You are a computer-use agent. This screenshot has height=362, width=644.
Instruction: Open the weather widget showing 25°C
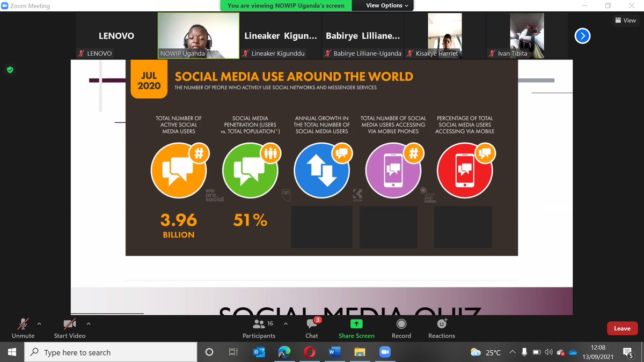(x=486, y=352)
